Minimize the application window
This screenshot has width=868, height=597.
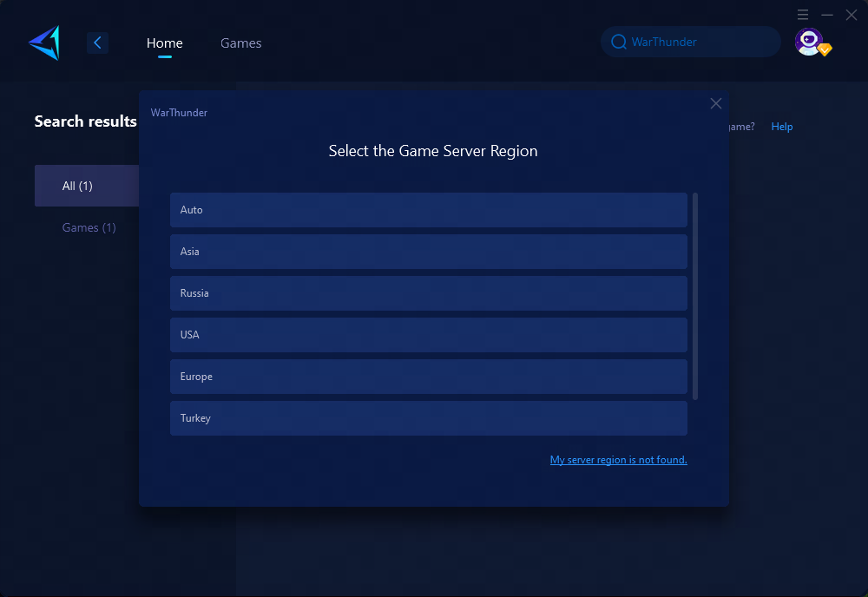pos(827,15)
